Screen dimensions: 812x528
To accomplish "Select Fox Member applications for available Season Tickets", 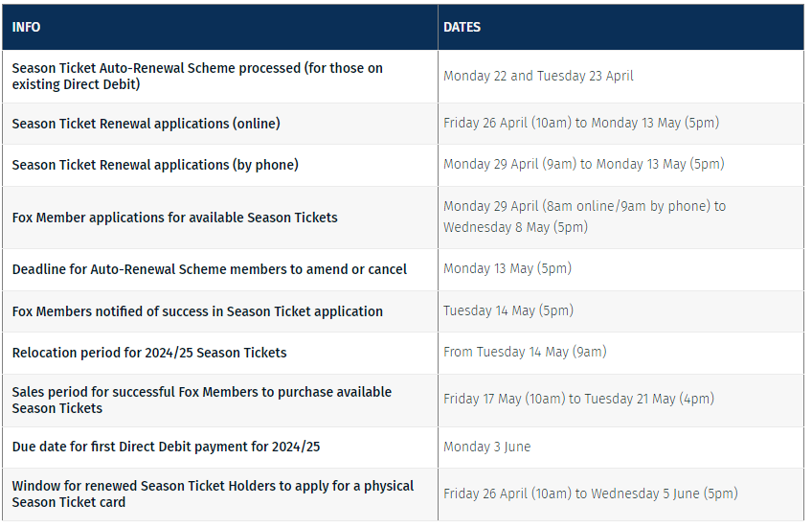I will coord(174,218).
